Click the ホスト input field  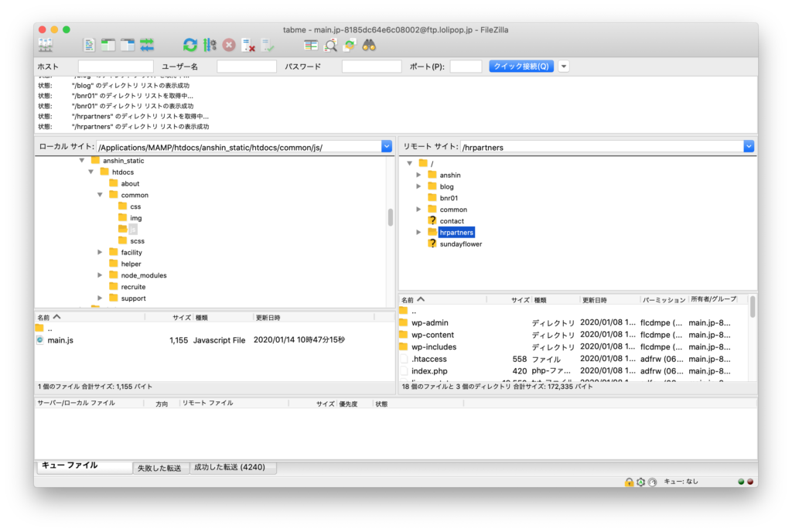point(115,66)
